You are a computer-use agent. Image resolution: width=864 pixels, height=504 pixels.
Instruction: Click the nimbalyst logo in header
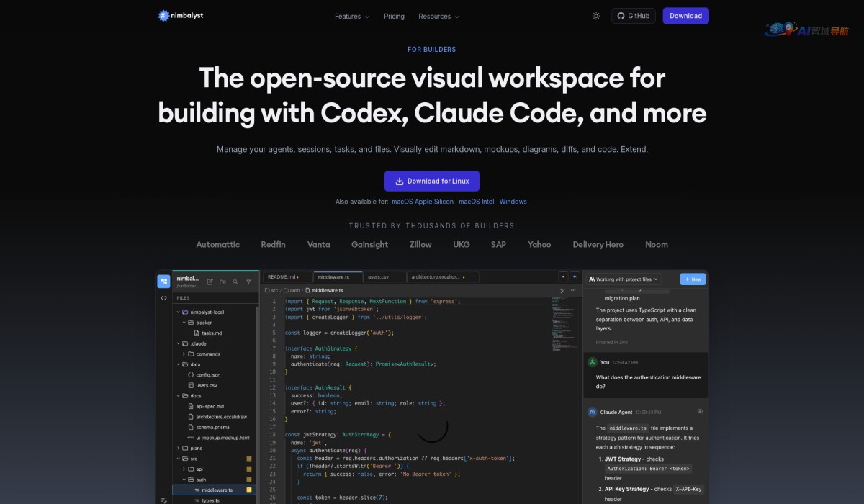(x=181, y=16)
